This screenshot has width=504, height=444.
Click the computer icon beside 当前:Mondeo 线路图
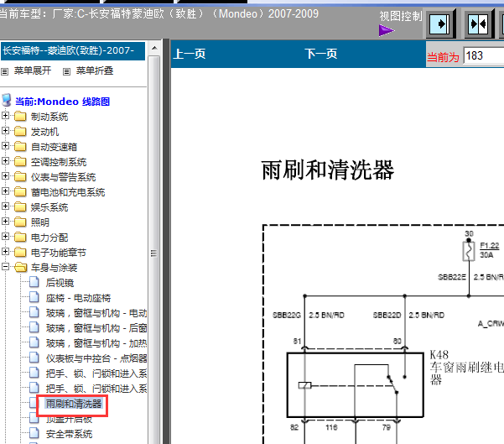(x=7, y=100)
